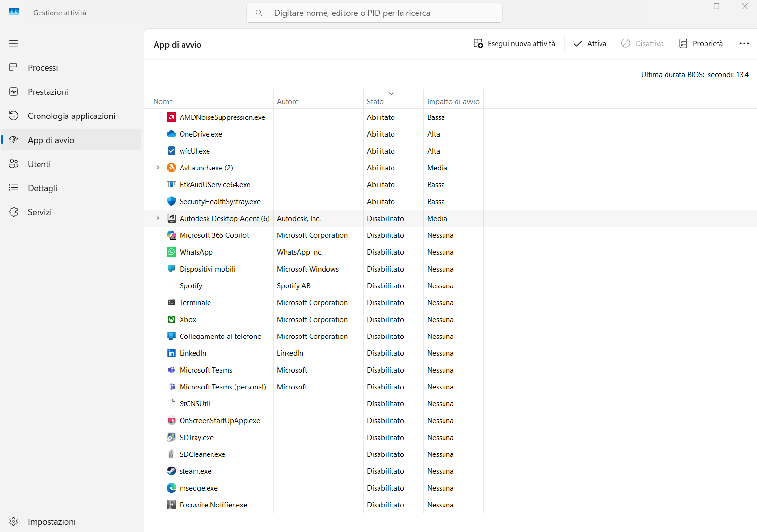Image resolution: width=757 pixels, height=532 pixels.
Task: Sort by the Autore column header
Action: coord(318,99)
